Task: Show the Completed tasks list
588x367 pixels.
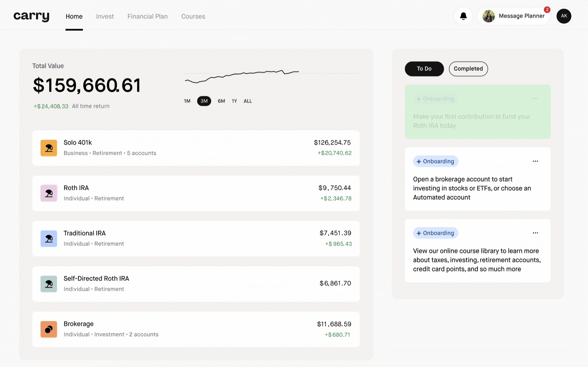Action: [468, 69]
